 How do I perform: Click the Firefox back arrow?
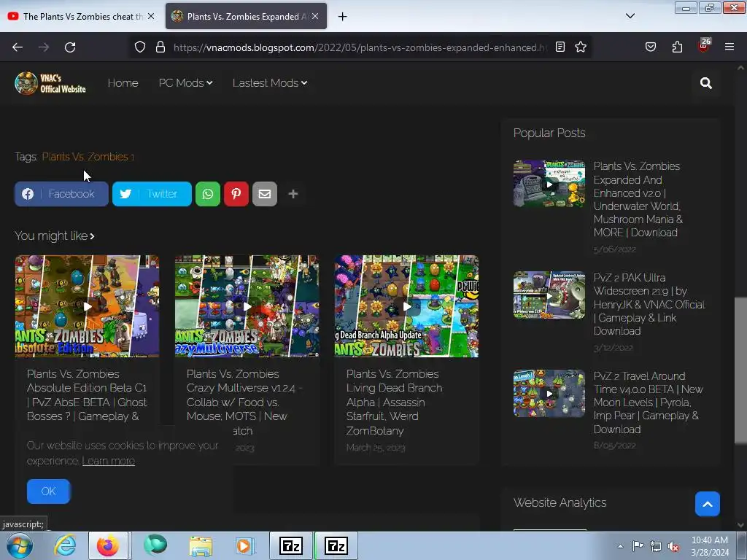click(x=18, y=47)
